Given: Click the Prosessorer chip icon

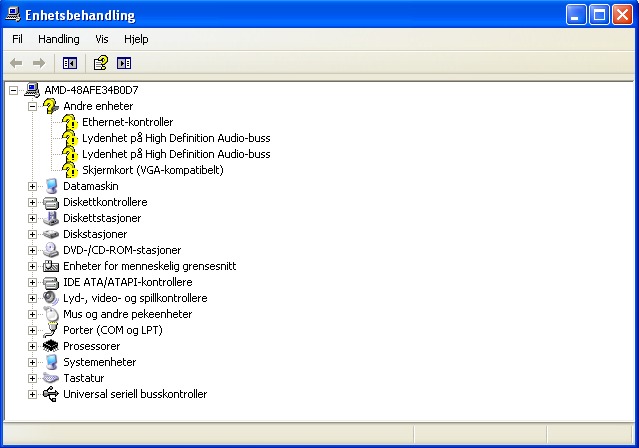Looking at the screenshot, I should pos(51,346).
